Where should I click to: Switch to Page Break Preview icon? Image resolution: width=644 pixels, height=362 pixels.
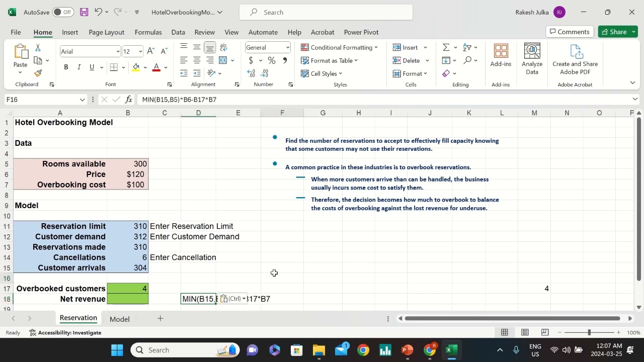point(545,332)
